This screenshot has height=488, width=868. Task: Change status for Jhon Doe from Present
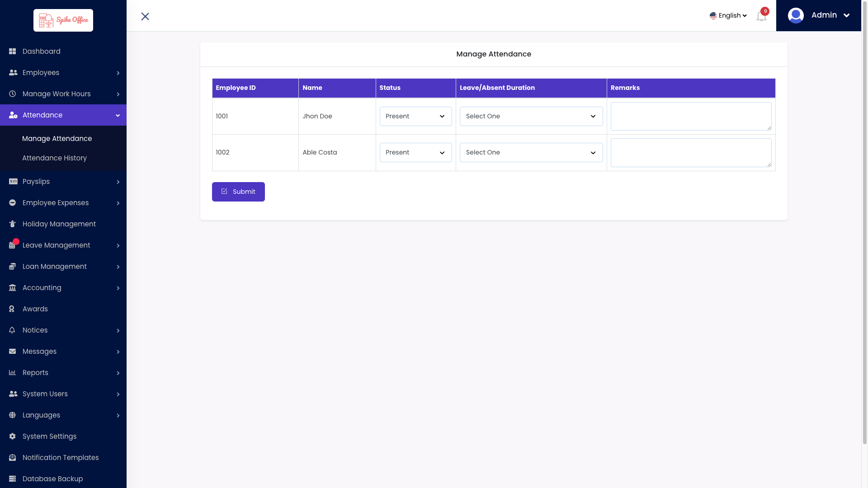415,116
